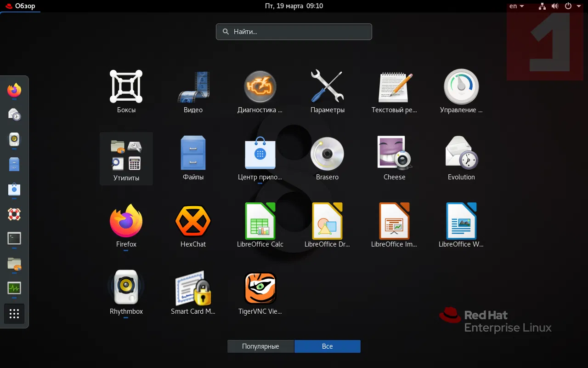Expand the en keyboard layout menu
Viewport: 588px width, 368px height.
517,6
